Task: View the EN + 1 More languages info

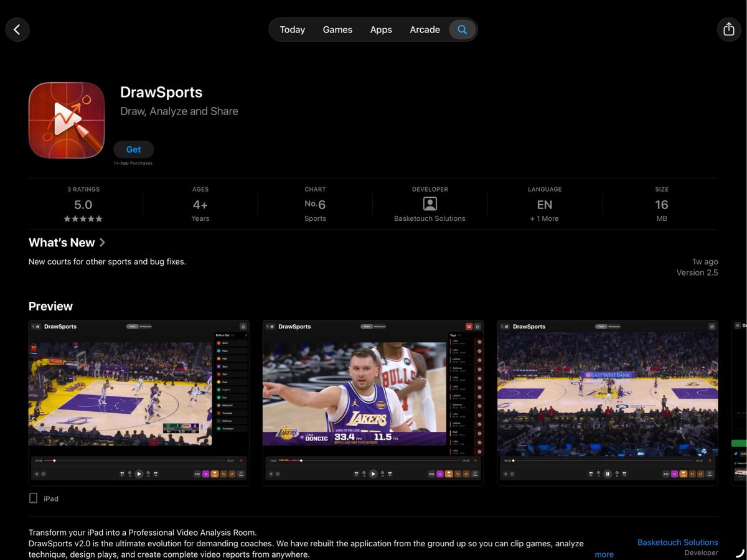Action: pos(545,204)
